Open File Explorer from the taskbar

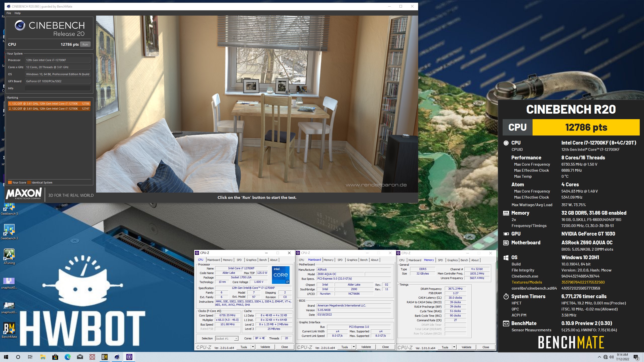pos(43,357)
